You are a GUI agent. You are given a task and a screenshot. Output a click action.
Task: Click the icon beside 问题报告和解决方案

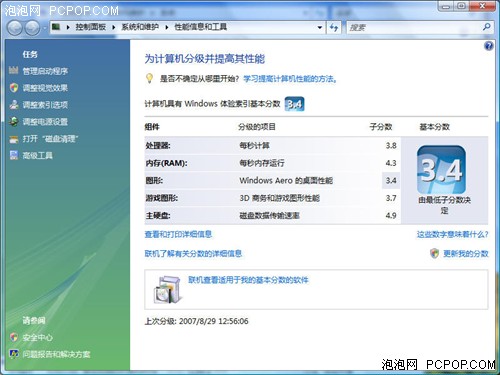point(14,354)
